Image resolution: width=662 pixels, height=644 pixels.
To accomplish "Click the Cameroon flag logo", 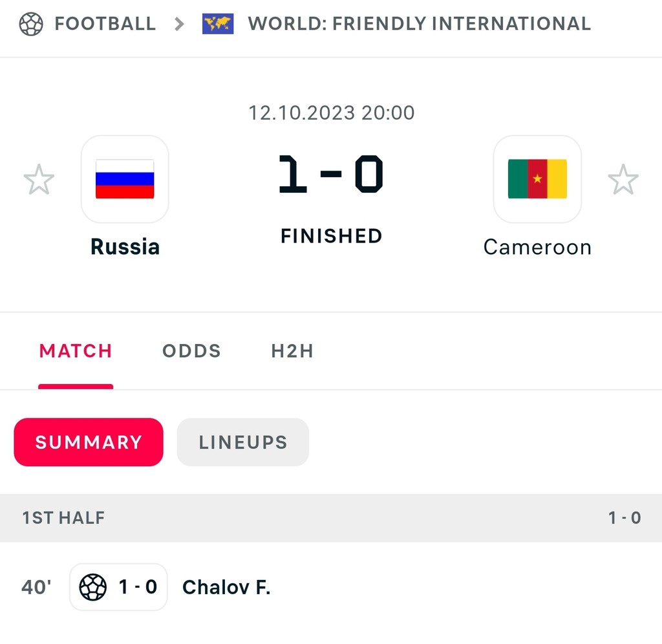I will coord(537,179).
